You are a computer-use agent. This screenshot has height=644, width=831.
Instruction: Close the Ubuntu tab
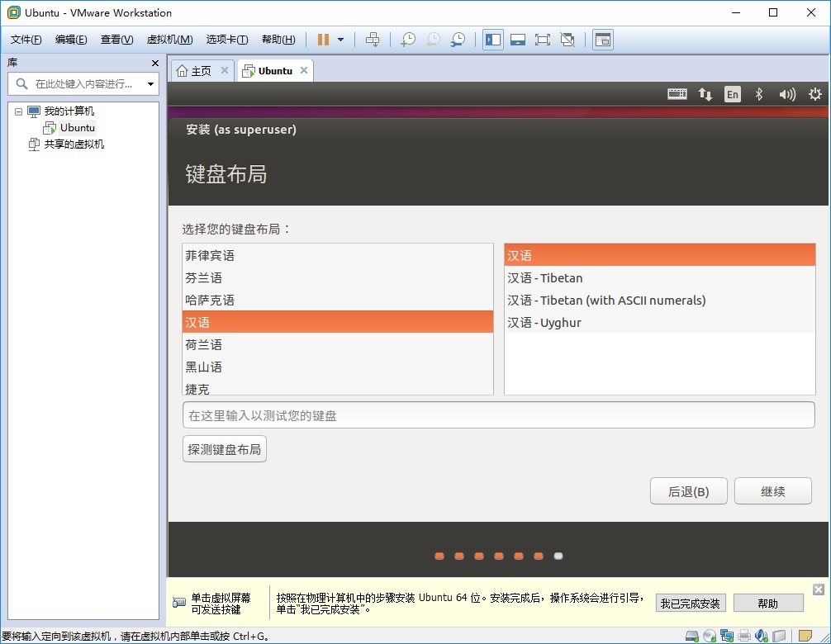point(304,70)
